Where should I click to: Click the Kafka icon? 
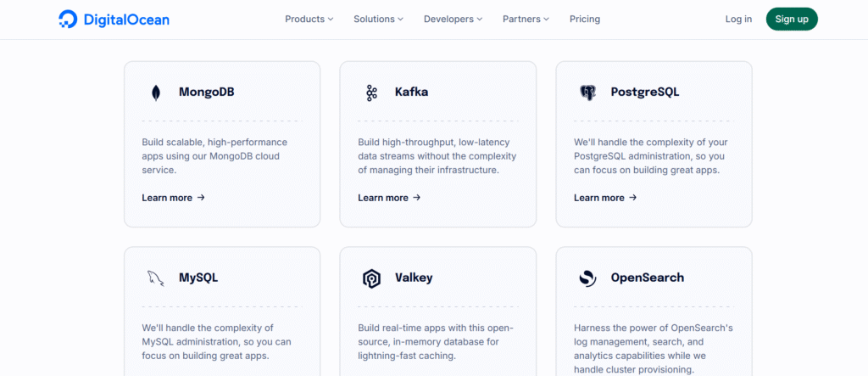tap(371, 93)
